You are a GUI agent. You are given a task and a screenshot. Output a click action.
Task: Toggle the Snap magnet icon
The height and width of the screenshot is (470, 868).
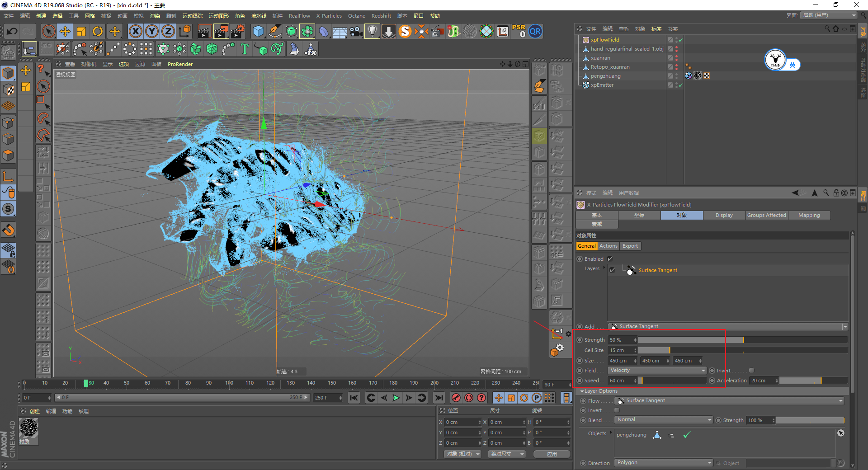coord(8,230)
